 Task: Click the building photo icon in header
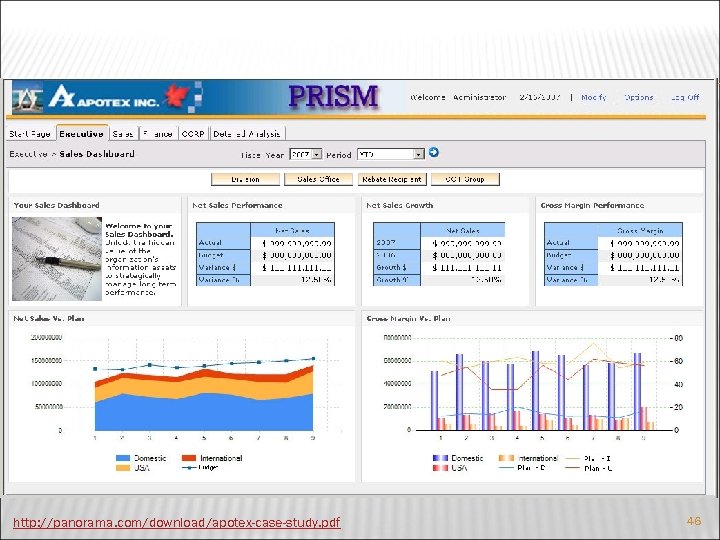(28, 97)
